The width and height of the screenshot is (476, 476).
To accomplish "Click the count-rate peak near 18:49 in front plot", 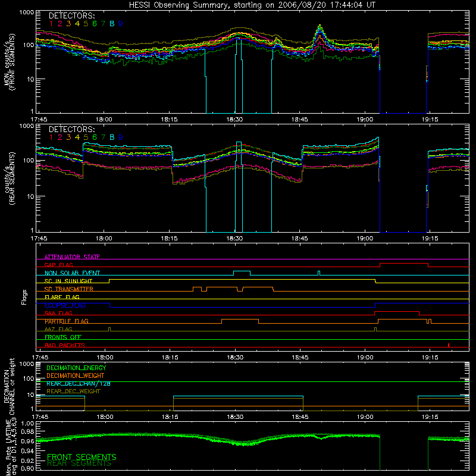I will point(320,27).
